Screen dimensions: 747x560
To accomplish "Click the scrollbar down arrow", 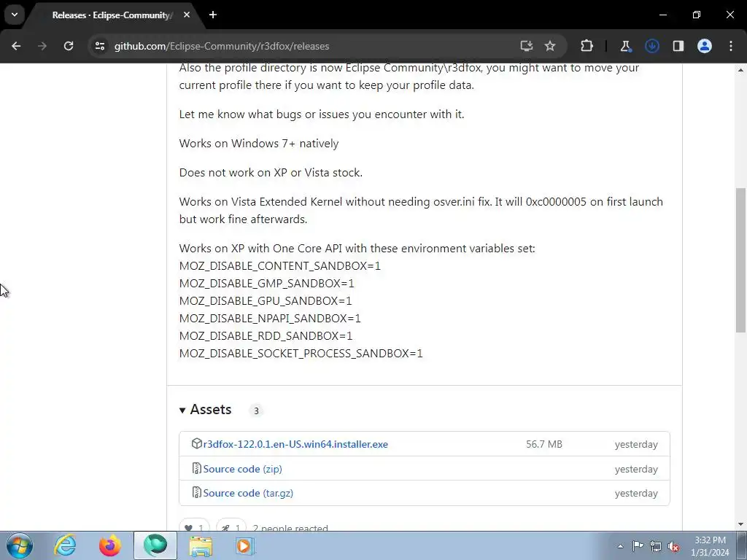I will pyautogui.click(x=741, y=525).
